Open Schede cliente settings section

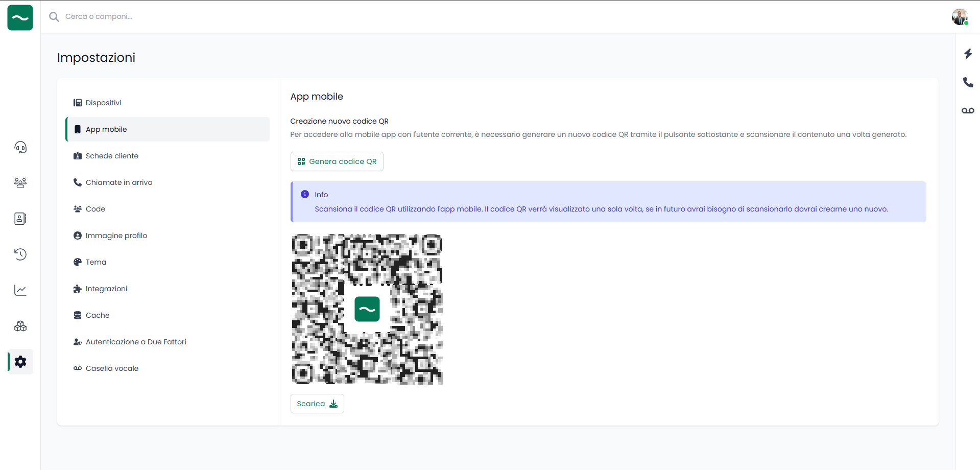(x=112, y=156)
